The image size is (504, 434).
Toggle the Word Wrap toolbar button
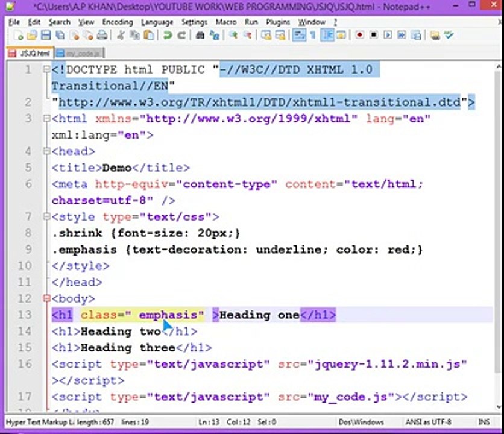pyautogui.click(x=299, y=35)
